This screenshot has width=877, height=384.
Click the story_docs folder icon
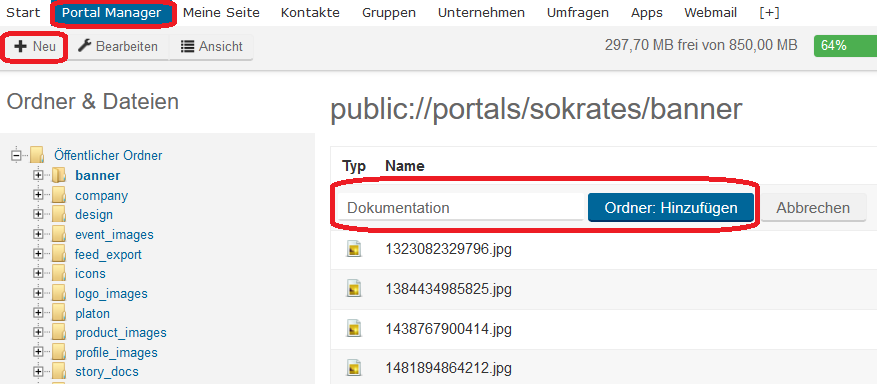59,371
